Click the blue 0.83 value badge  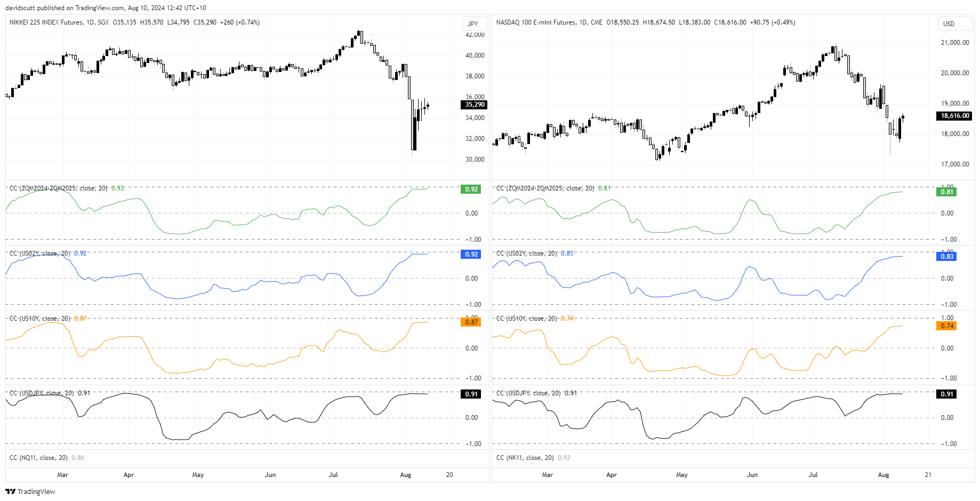click(x=946, y=257)
